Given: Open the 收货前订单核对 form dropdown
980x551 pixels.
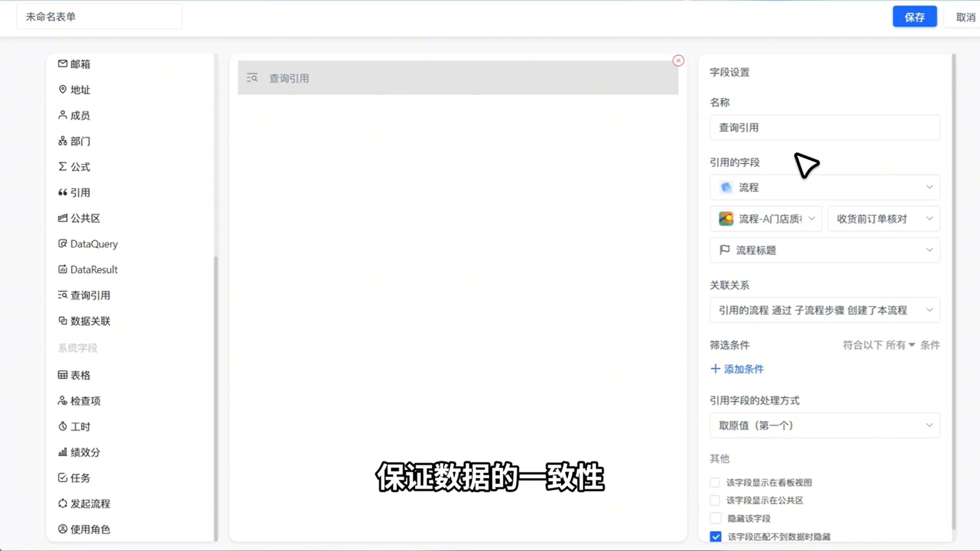Looking at the screenshot, I should pos(883,218).
